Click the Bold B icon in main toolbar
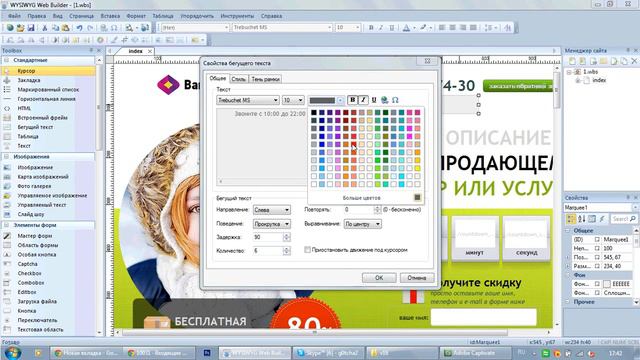The width and height of the screenshot is (640, 360). pyautogui.click(x=371, y=28)
